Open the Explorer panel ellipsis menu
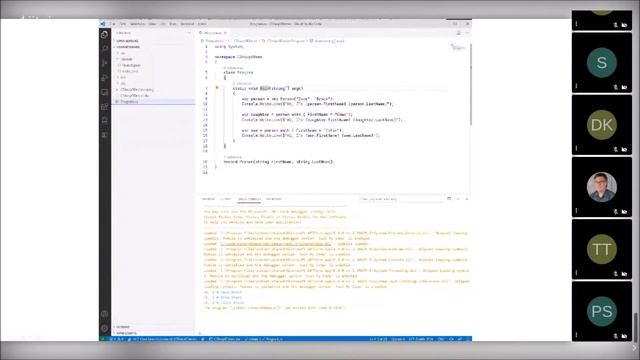640x360 pixels. pos(189,33)
